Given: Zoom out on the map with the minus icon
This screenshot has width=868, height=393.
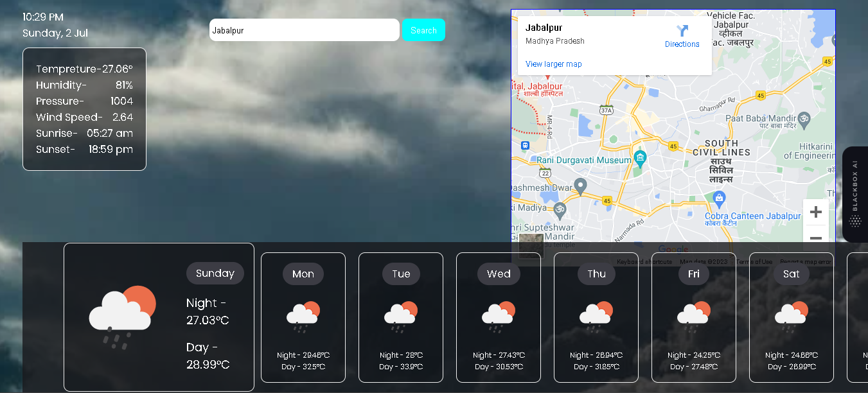Looking at the screenshot, I should click(x=816, y=238).
